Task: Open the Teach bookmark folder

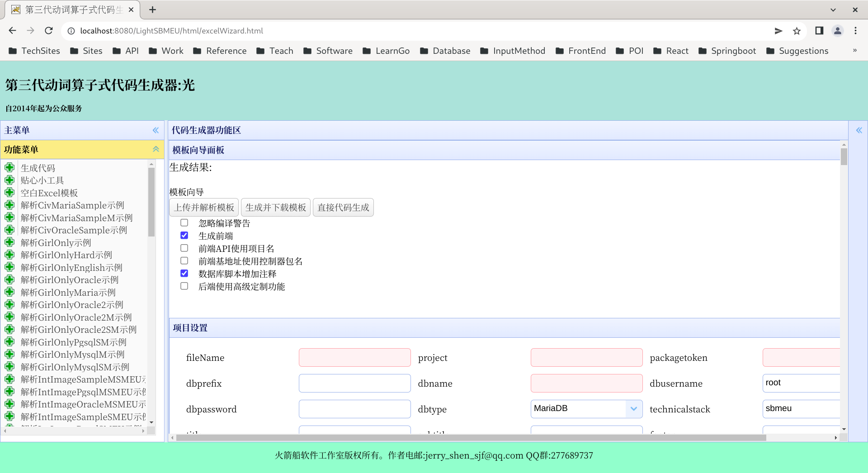Action: coord(275,51)
